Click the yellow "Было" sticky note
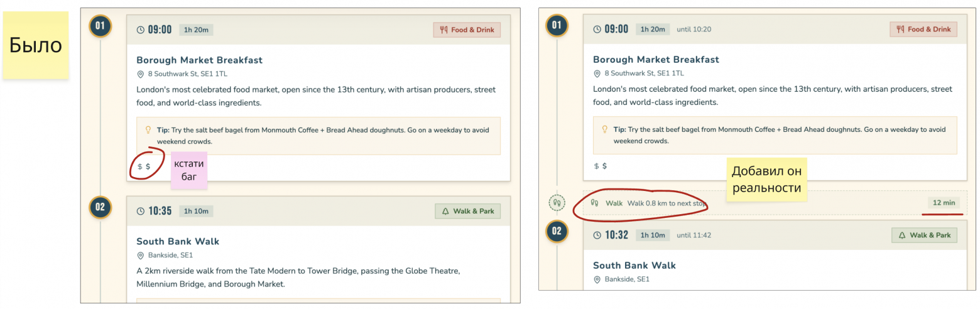 point(35,45)
